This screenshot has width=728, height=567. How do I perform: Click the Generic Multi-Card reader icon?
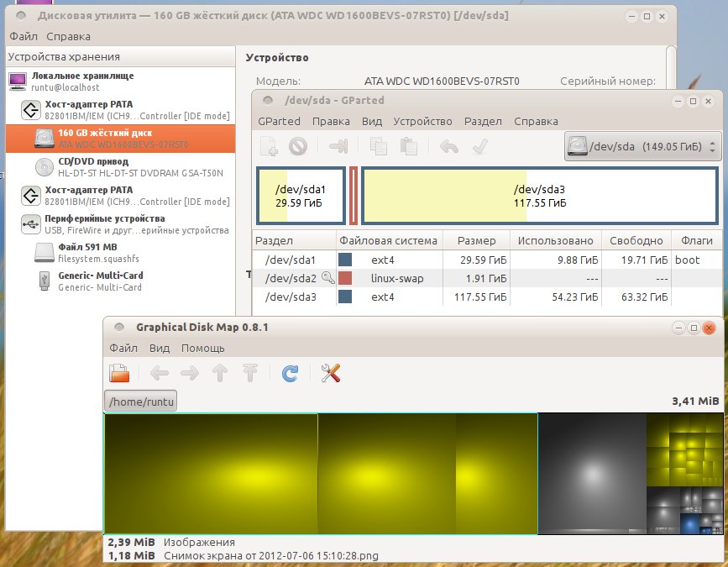pos(45,281)
